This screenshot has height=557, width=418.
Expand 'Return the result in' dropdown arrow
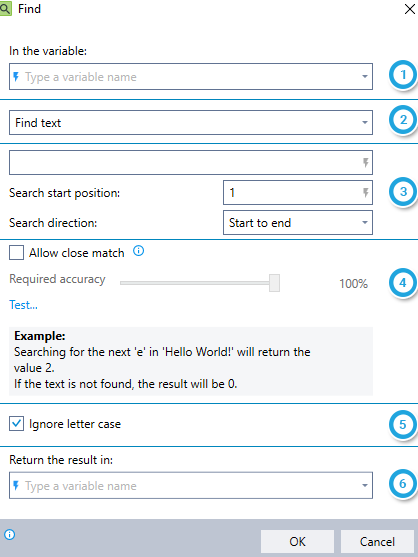[x=365, y=486]
